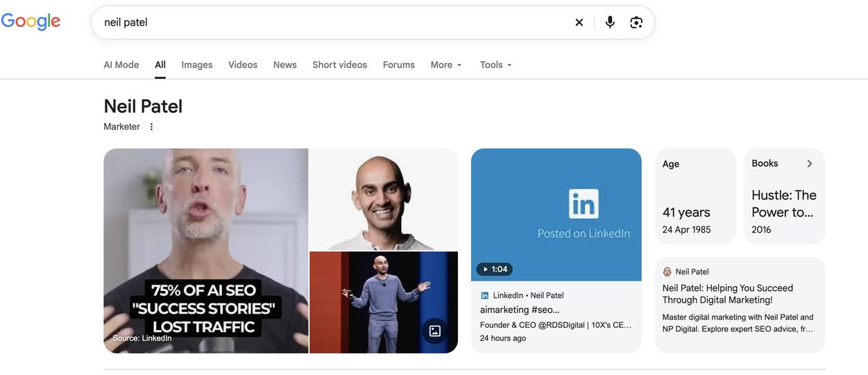Screen dimensions: 868x375
Task: Open the Images tab
Action: pyautogui.click(x=197, y=65)
